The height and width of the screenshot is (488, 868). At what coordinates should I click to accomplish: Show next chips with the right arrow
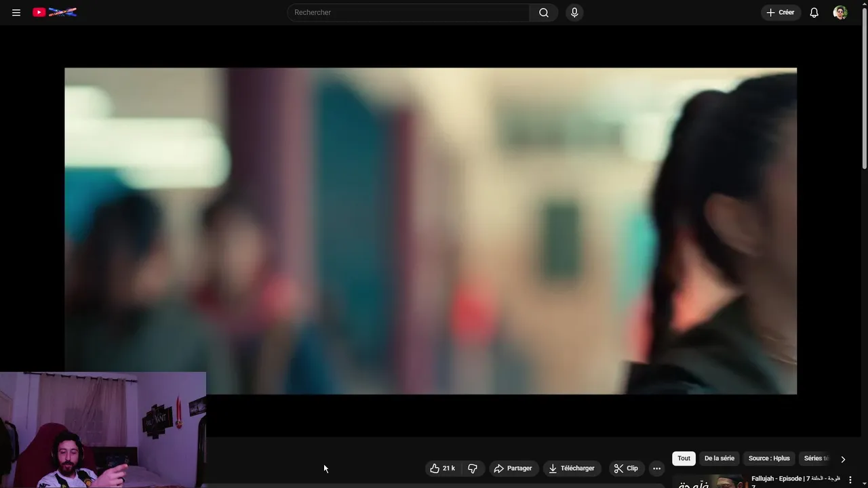(x=843, y=459)
